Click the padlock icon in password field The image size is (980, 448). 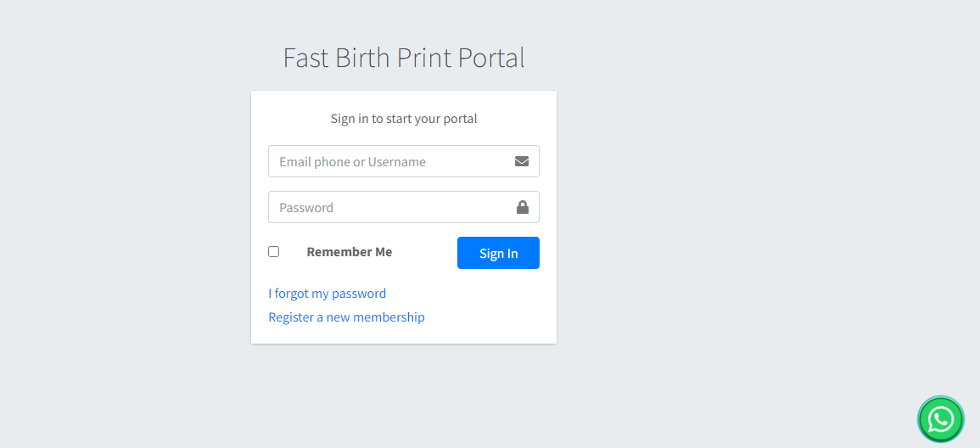523,207
